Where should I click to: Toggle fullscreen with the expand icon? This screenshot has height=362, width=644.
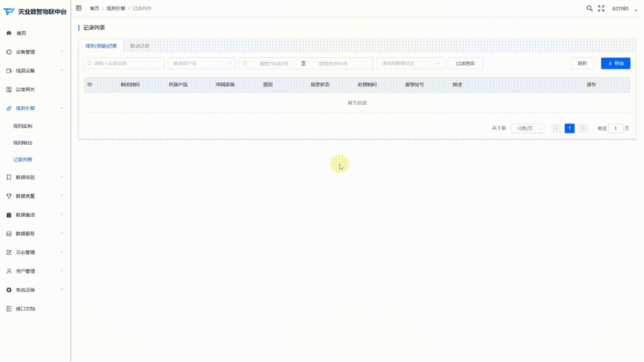[x=601, y=8]
